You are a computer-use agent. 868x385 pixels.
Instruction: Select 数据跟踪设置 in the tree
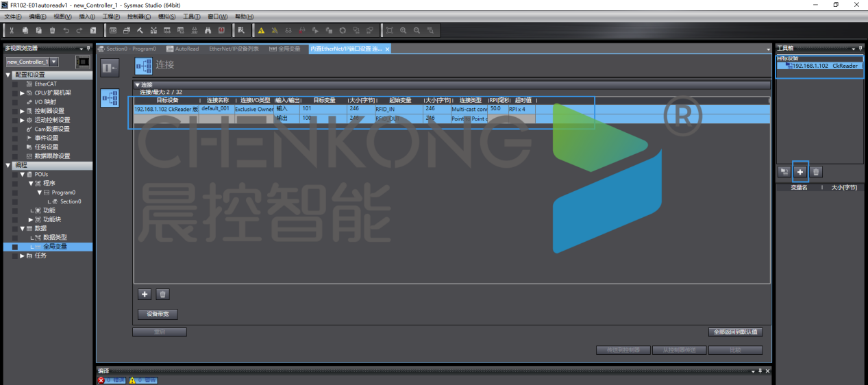52,156
